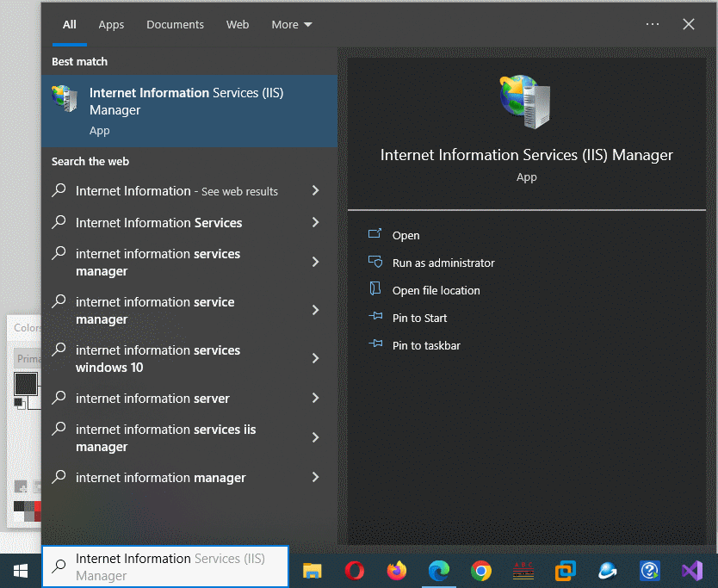Select the Web search tab
The width and height of the screenshot is (718, 588).
[238, 25]
